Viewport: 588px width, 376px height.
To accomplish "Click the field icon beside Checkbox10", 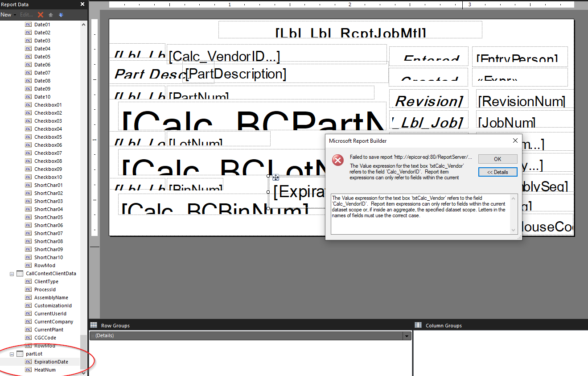I will (x=28, y=177).
